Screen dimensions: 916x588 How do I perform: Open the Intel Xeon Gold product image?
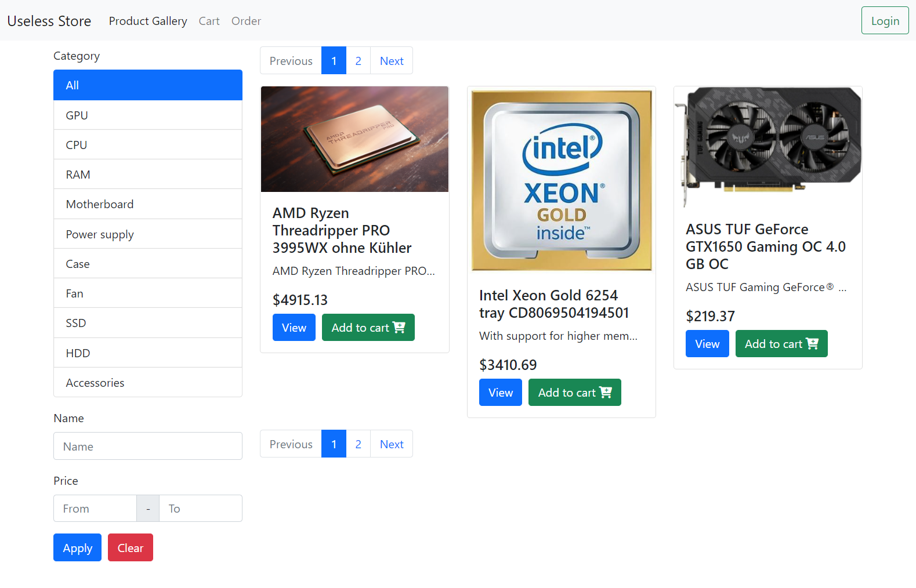point(562,180)
